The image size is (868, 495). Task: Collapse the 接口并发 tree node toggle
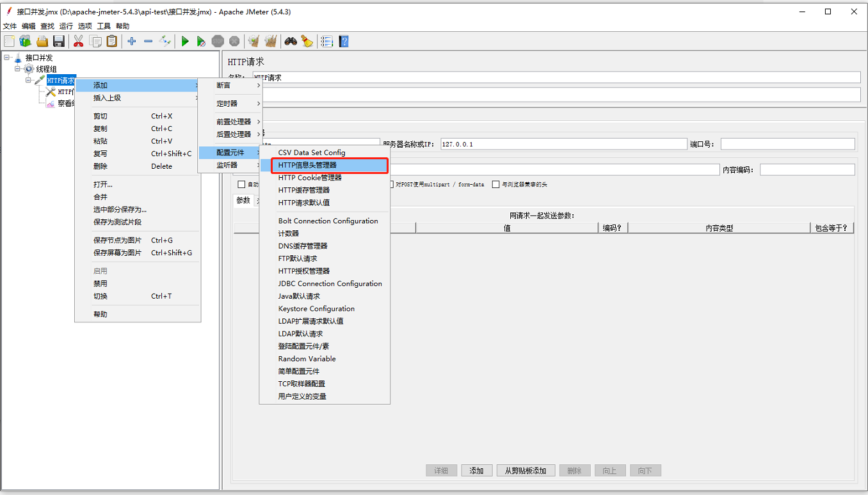click(7, 58)
